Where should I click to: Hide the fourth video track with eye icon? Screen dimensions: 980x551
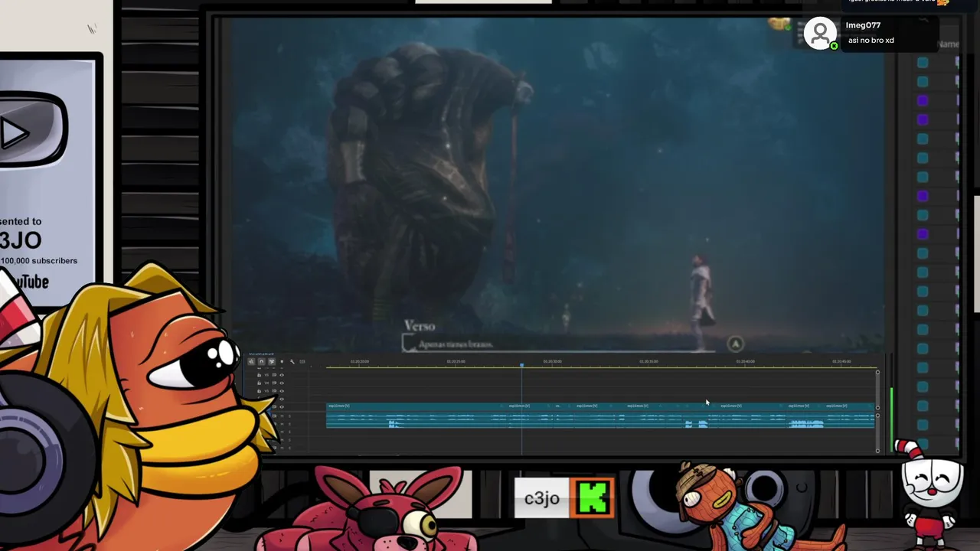click(x=282, y=399)
